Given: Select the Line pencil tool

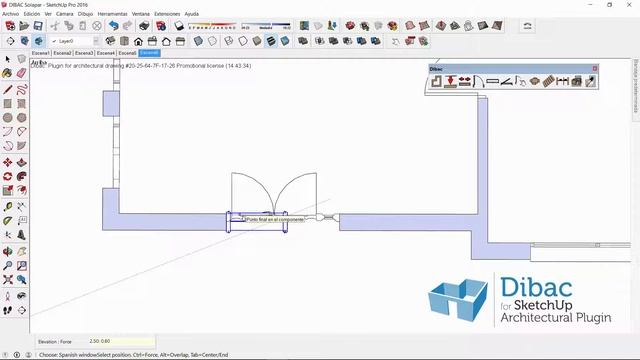Looking at the screenshot, I should 7,89.
